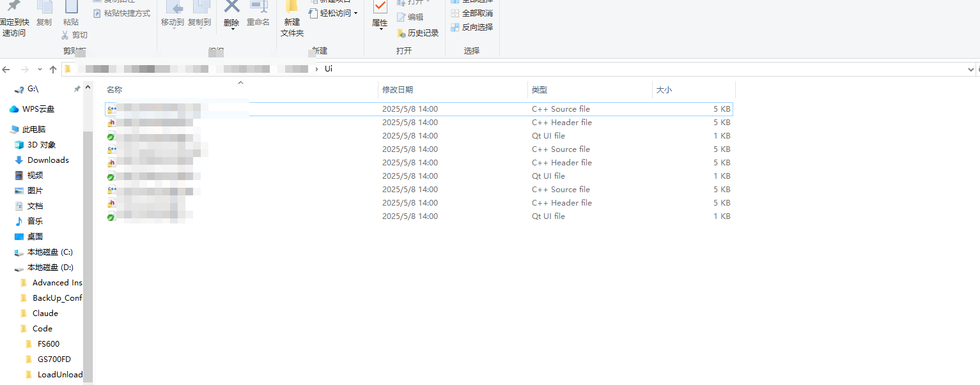980x385 pixels.
Task: Click 编辑 in the open group
Action: [x=410, y=17]
